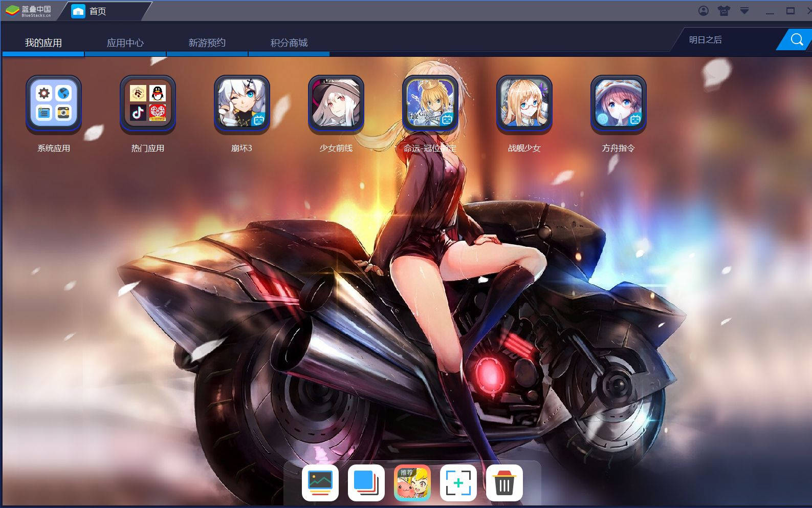Launch the 方舟指令 game icon
The image size is (812, 508).
[x=619, y=104]
